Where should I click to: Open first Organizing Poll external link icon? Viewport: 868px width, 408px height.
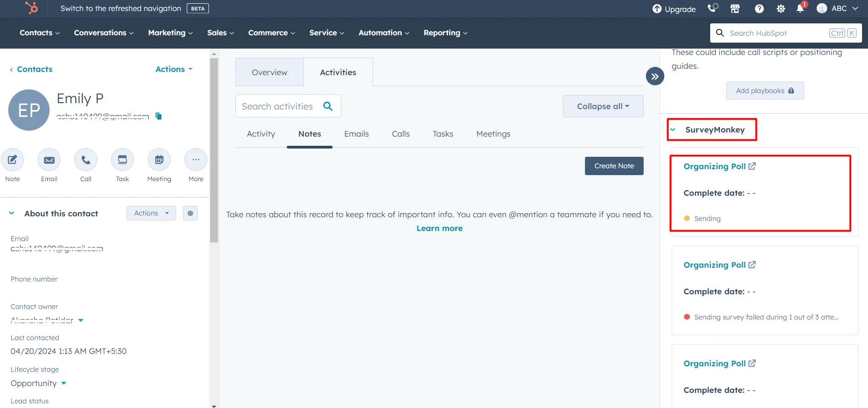(x=752, y=166)
